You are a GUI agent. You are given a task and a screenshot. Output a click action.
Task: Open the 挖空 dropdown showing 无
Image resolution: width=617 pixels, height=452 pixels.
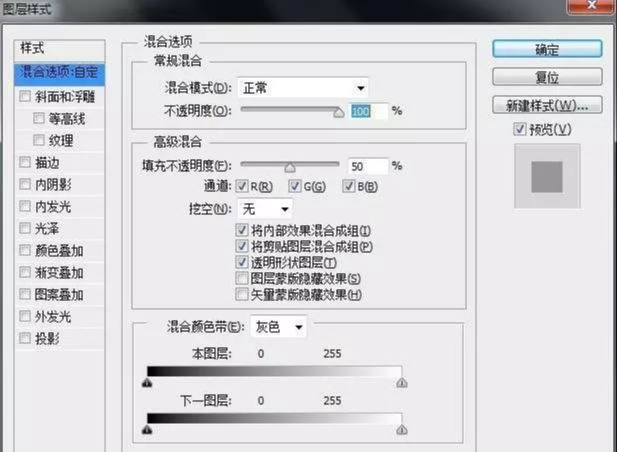265,208
